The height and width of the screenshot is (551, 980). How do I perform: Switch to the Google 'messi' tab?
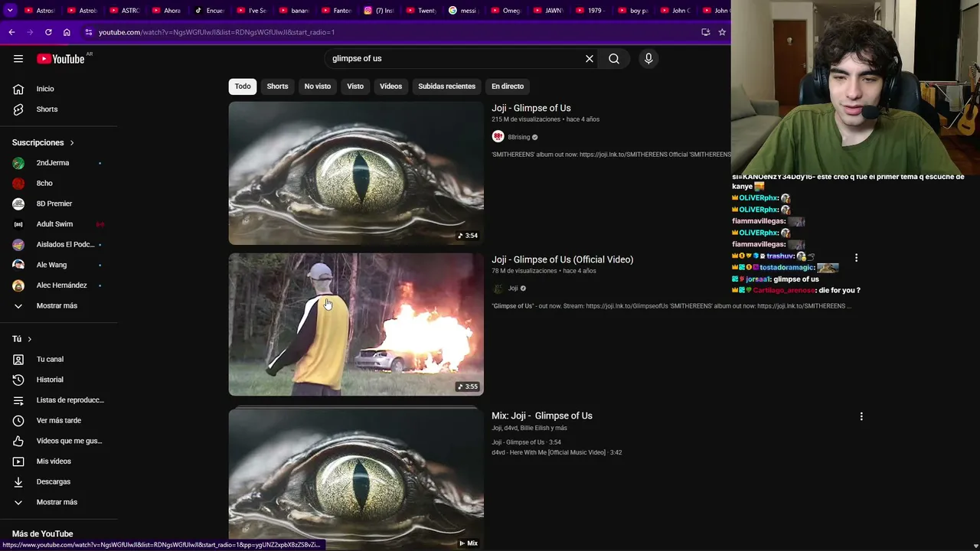coord(462,11)
